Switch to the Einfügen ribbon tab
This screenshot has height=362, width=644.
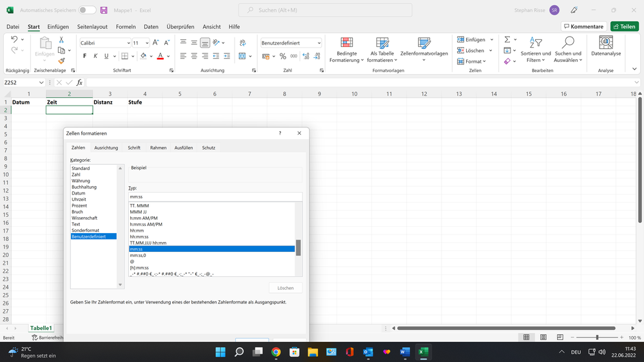point(58,26)
